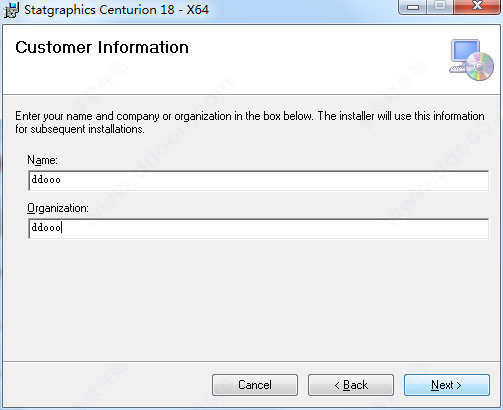Click the "Customer Information" heading

(x=102, y=47)
